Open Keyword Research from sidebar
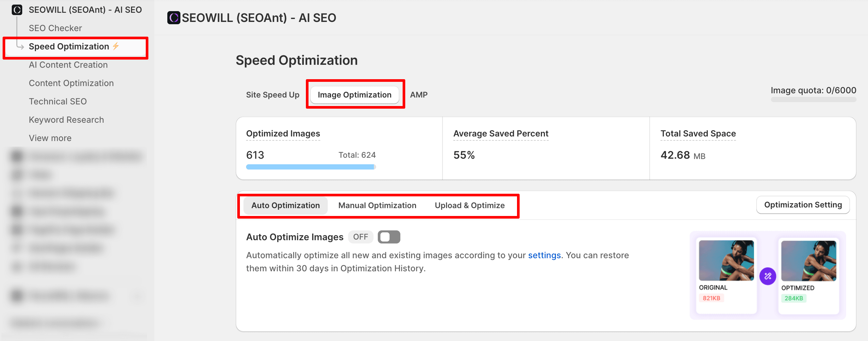This screenshot has width=868, height=341. click(66, 120)
